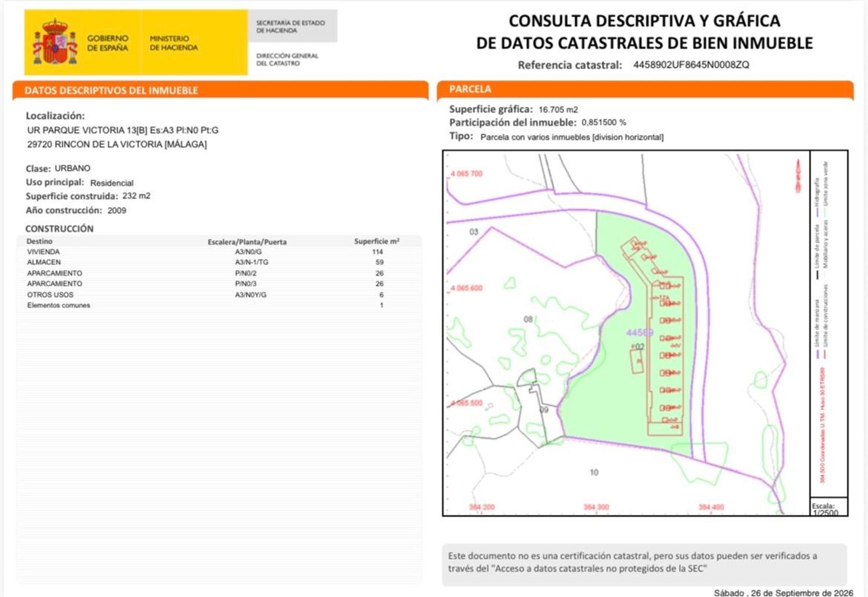The height and width of the screenshot is (597, 868).
Task: Click the parcel labeled 03 on the map
Action: pyautogui.click(x=474, y=232)
